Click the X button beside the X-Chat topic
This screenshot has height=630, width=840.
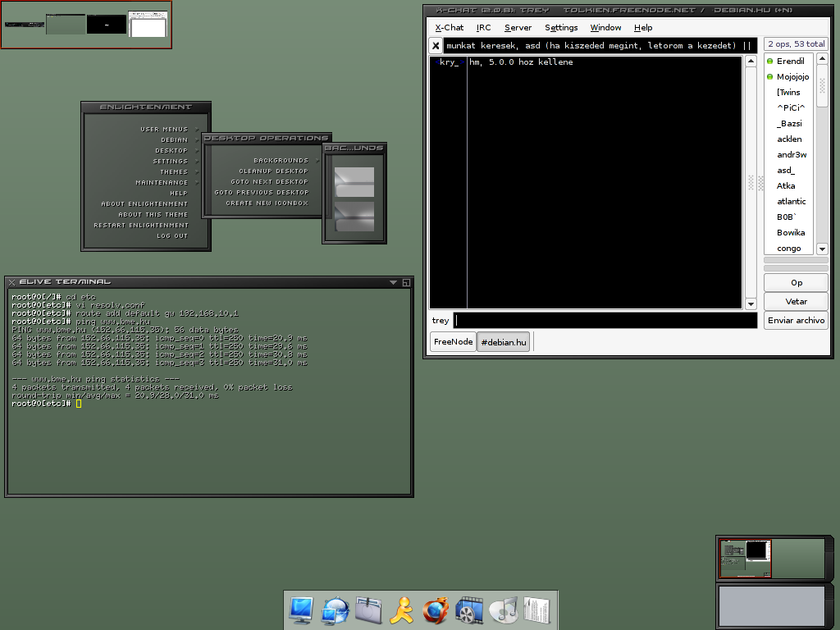tap(436, 46)
